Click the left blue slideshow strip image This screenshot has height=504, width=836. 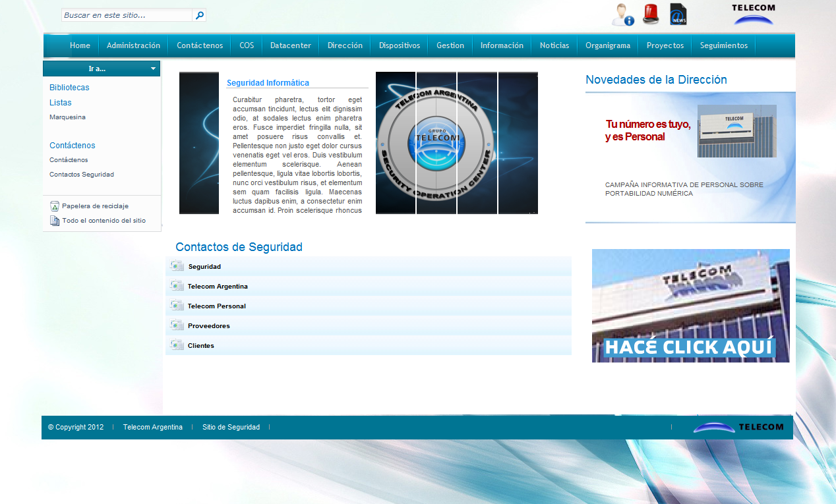[199, 143]
